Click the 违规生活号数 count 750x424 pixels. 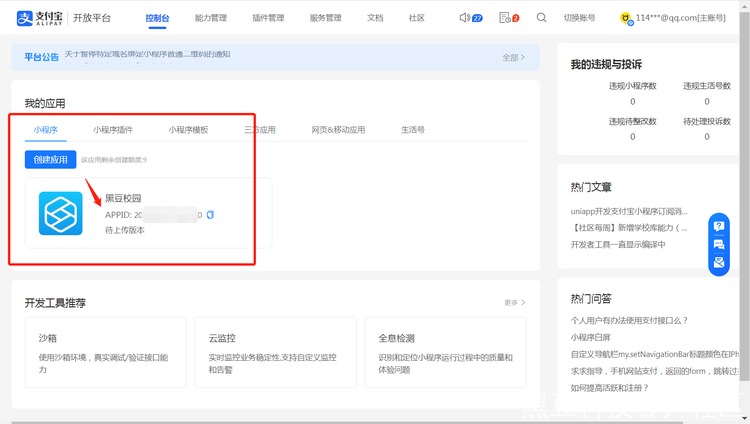pyautogui.click(x=707, y=101)
